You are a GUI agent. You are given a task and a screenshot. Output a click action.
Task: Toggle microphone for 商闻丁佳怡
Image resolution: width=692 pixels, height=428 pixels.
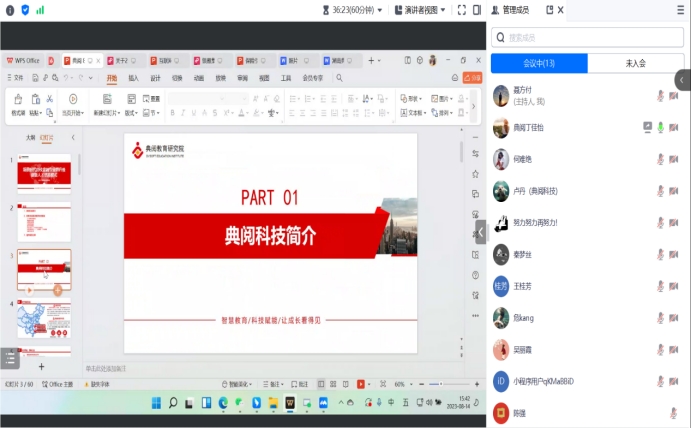pyautogui.click(x=661, y=127)
